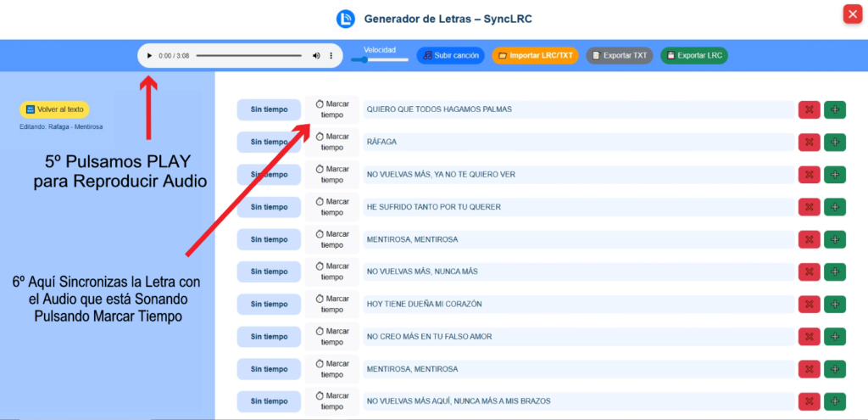Mute the audio player volume icon

[x=316, y=56]
